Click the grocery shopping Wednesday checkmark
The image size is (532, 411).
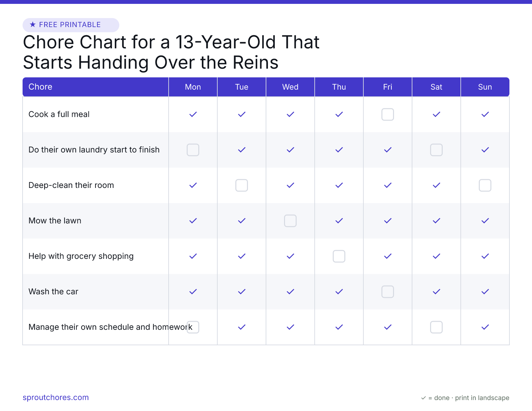(290, 256)
